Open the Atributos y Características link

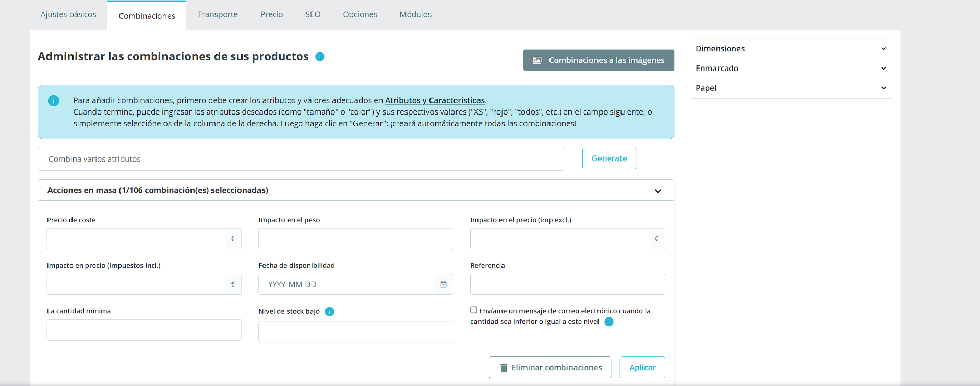[435, 101]
